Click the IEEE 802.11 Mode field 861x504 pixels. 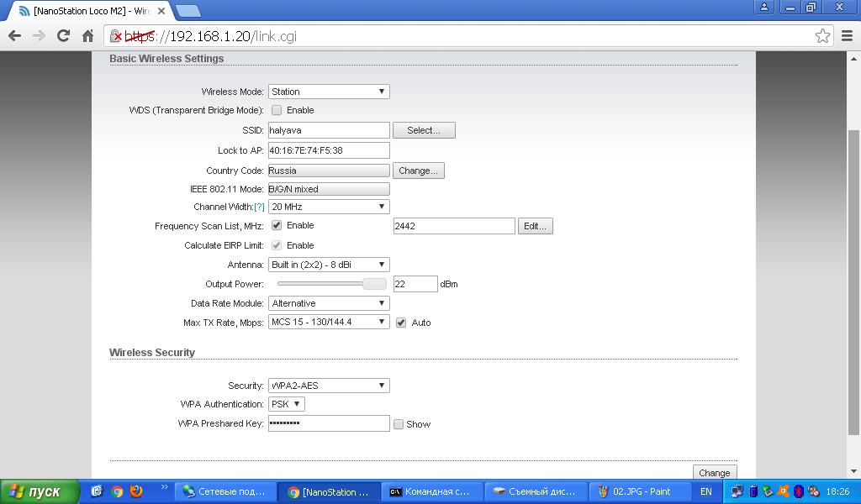click(x=329, y=189)
